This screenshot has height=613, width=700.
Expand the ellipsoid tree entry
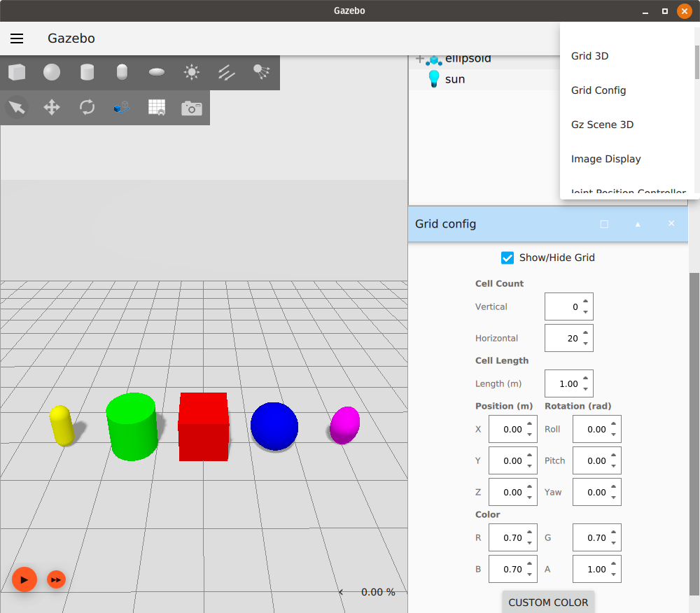coord(419,59)
